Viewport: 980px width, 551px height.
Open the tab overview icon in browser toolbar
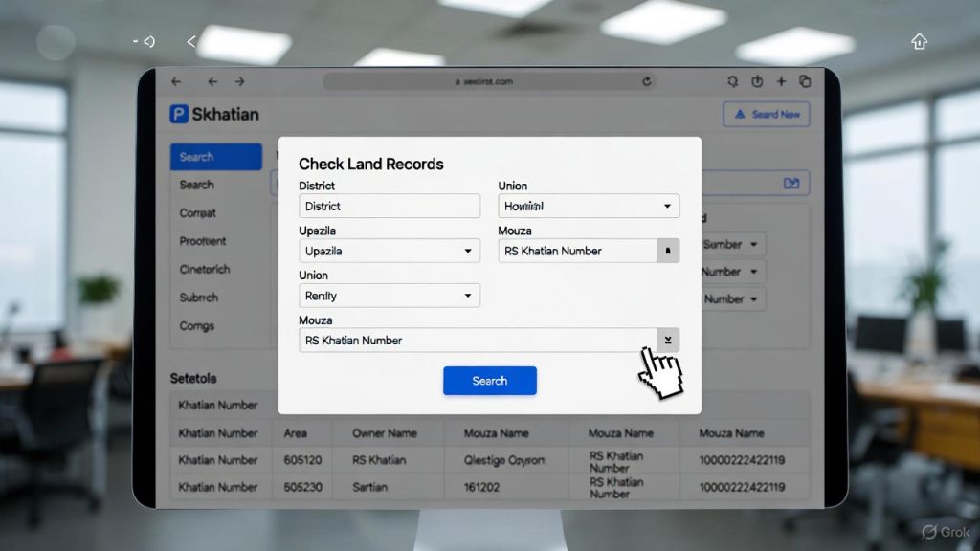805,82
